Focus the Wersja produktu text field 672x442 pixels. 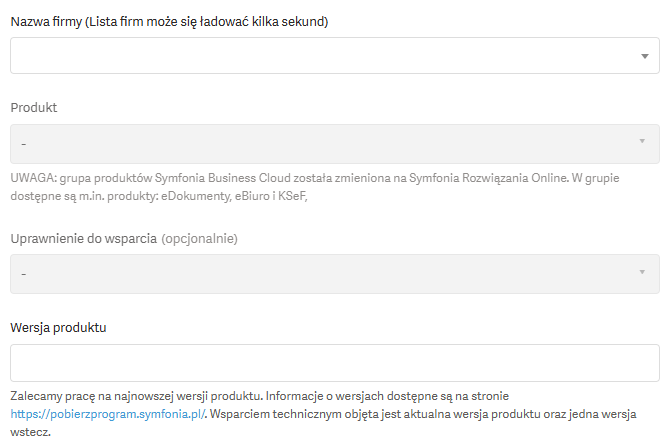pyautogui.click(x=335, y=363)
